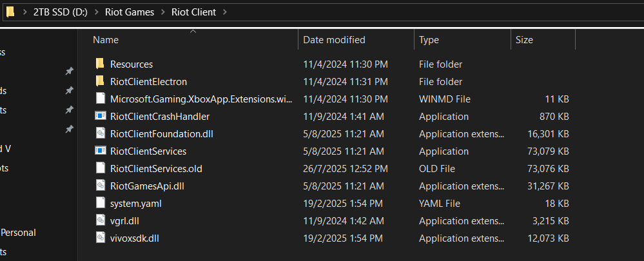The width and height of the screenshot is (644, 261).
Task: Click the WINMD File type cell
Action: [444, 99]
